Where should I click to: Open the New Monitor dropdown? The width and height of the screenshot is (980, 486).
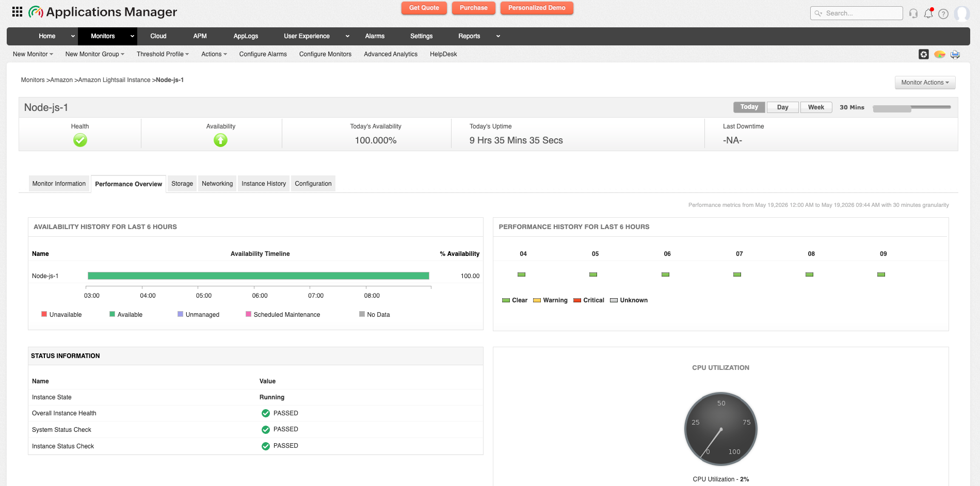click(x=33, y=54)
